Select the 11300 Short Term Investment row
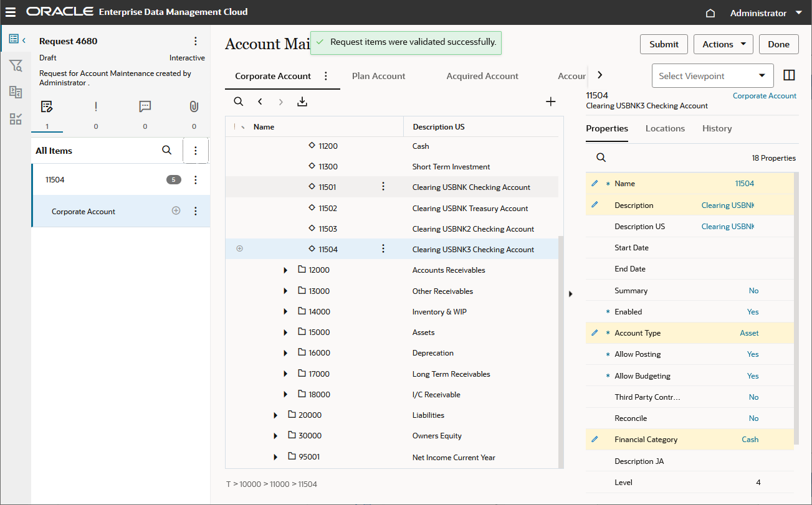Viewport: 812px width, 505px height. [x=328, y=167]
